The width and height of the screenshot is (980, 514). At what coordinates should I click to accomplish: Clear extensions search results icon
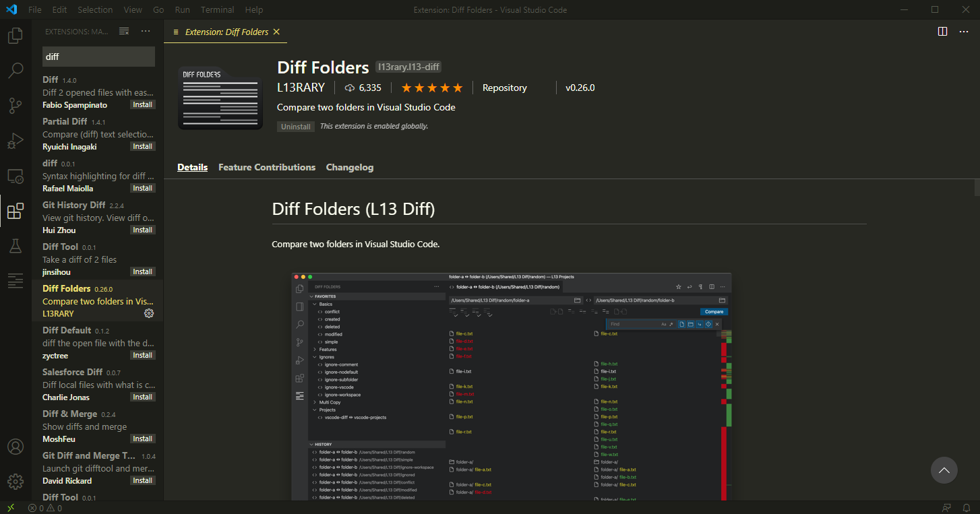point(124,31)
